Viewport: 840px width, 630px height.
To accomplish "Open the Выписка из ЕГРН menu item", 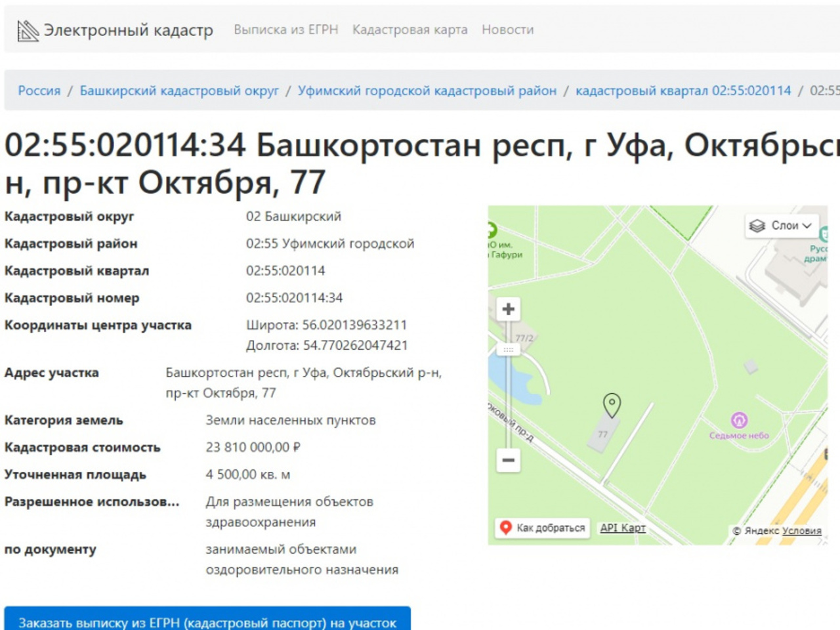I will click(x=285, y=30).
